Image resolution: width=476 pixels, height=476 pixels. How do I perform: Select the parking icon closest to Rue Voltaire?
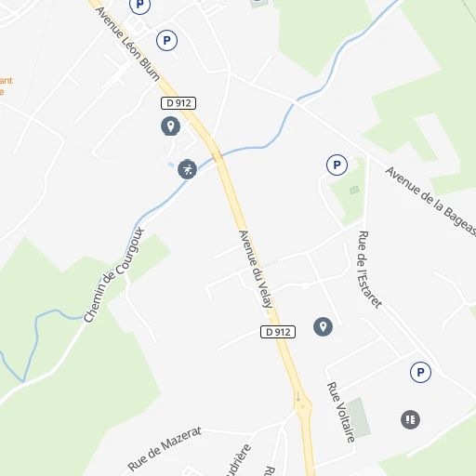[x=420, y=372]
